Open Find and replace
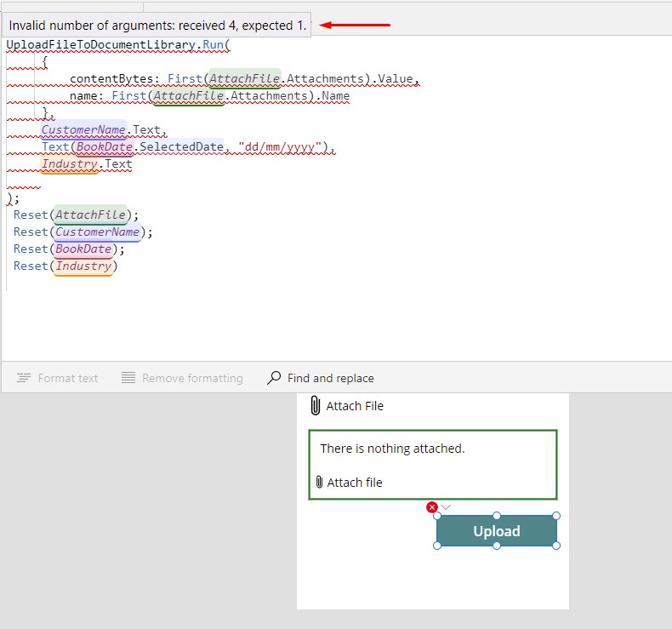The width and height of the screenshot is (672, 629). 320,378
